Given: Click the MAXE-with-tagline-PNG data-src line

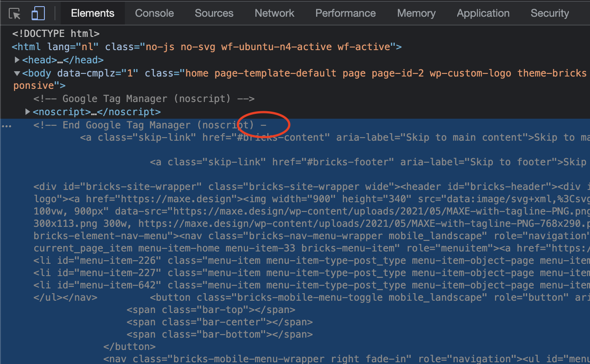Looking at the screenshot, I should tap(312, 211).
